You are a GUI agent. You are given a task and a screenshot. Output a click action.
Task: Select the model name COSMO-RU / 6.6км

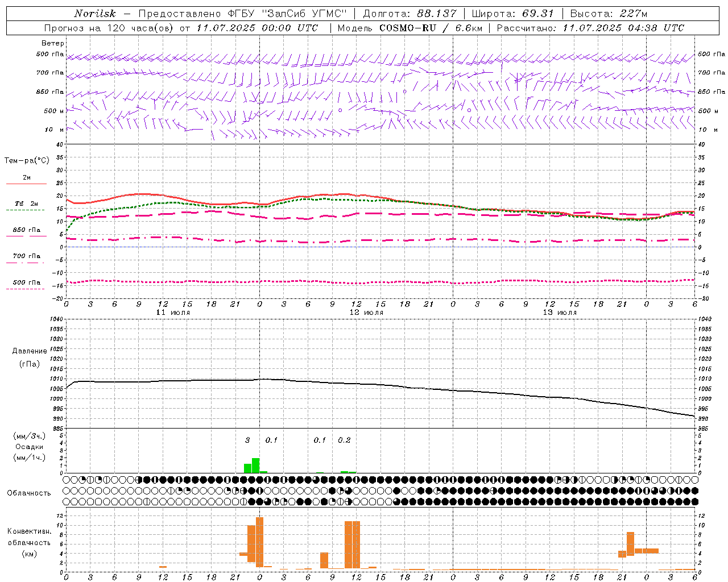[431, 28]
